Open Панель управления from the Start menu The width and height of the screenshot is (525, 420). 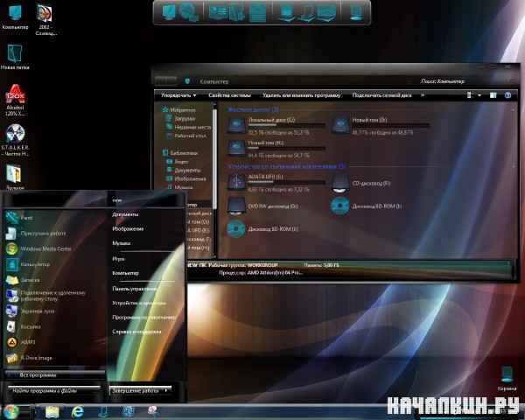click(x=134, y=289)
